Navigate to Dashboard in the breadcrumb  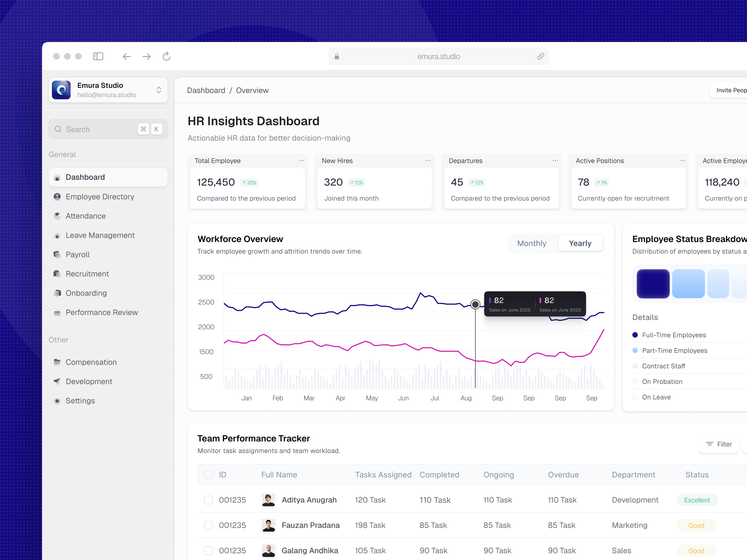[206, 90]
